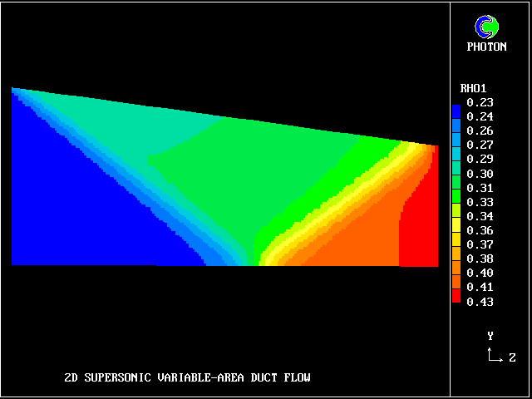Click the red swatch beside 0.43
Screen dimensions: 532x399
456,301
